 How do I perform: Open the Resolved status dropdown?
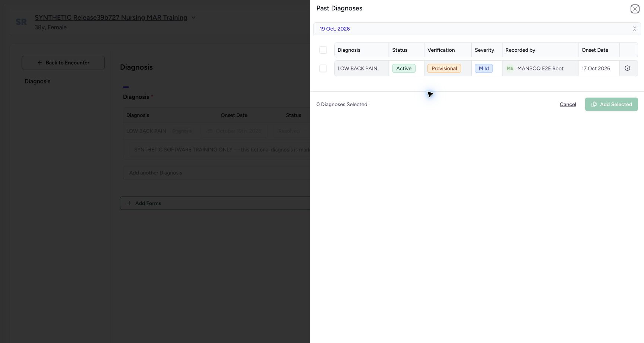coord(292,131)
